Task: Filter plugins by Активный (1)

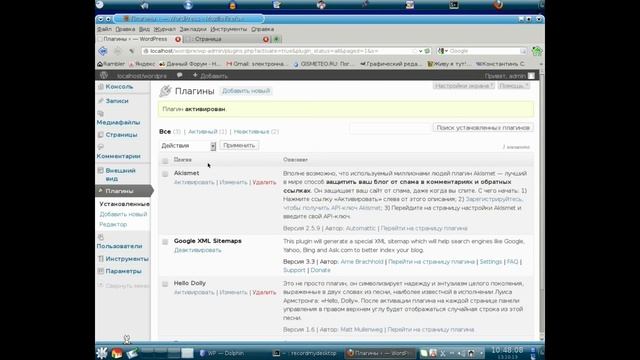Action: [x=207, y=132]
